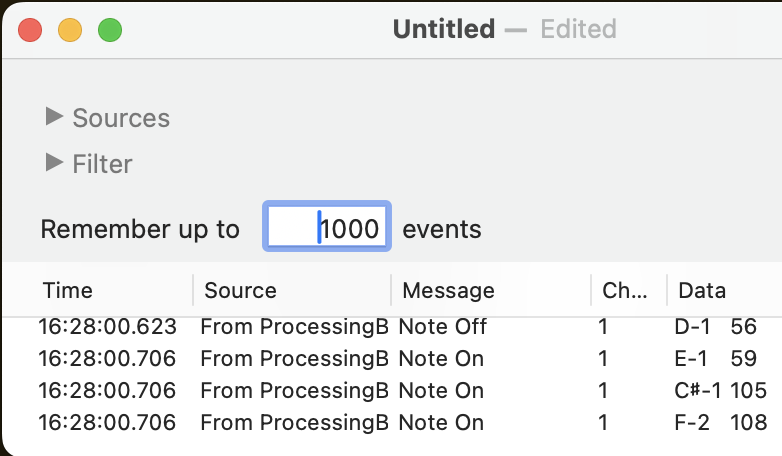Click the 16:28:00.623 timestamp cell

107,327
